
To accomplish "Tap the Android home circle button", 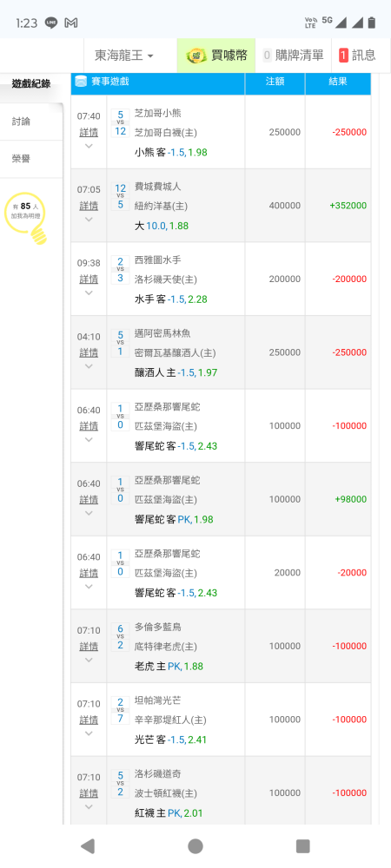I will 195,845.
